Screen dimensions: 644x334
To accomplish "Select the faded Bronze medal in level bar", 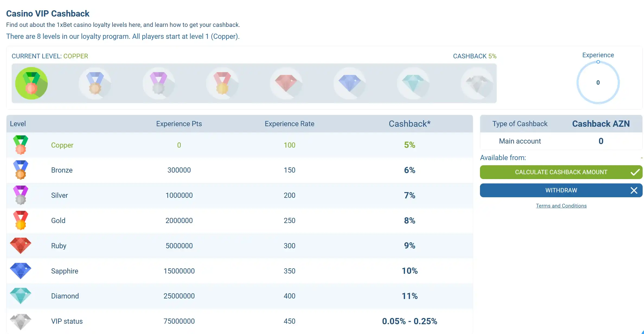I will click(95, 83).
